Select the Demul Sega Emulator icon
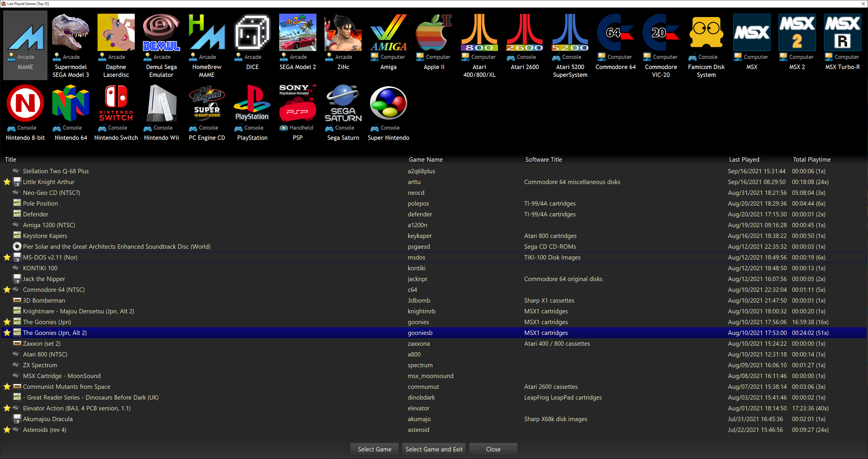The height and width of the screenshot is (459, 868). click(x=161, y=33)
